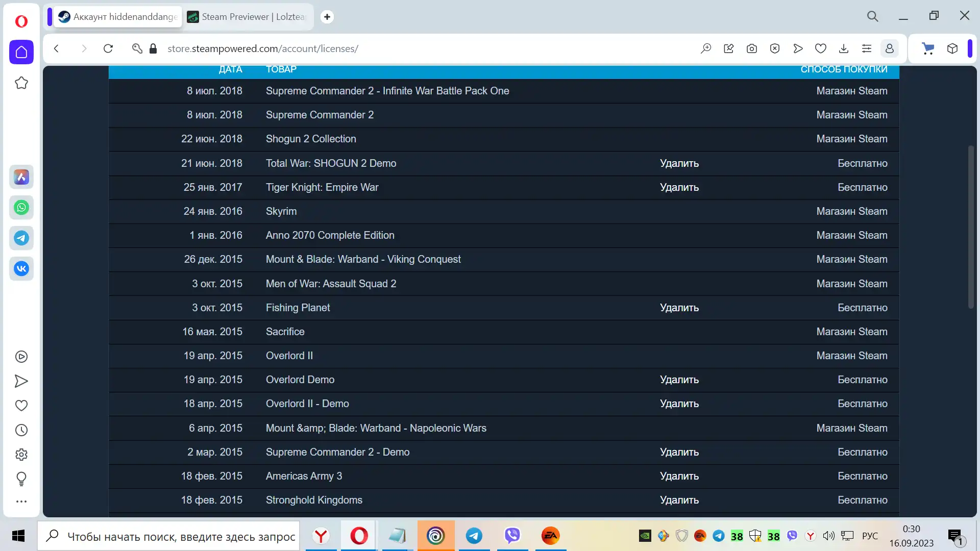Image resolution: width=980 pixels, height=551 pixels.
Task: Take a snapshot with camera icon
Action: [x=752, y=48]
